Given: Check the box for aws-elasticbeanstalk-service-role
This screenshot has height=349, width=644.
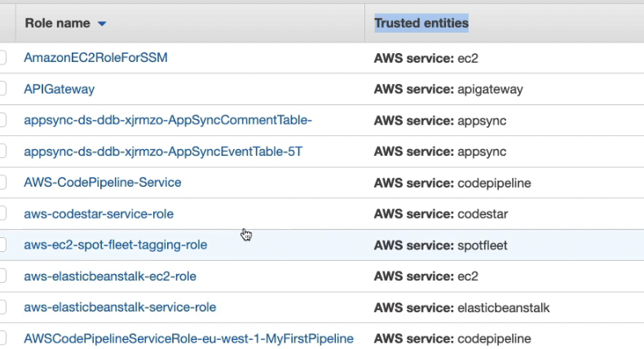Looking at the screenshot, I should coord(2,307).
